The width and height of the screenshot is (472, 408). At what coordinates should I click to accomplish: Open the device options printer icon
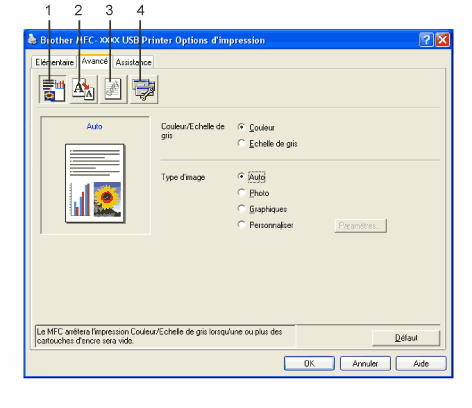coord(144,89)
